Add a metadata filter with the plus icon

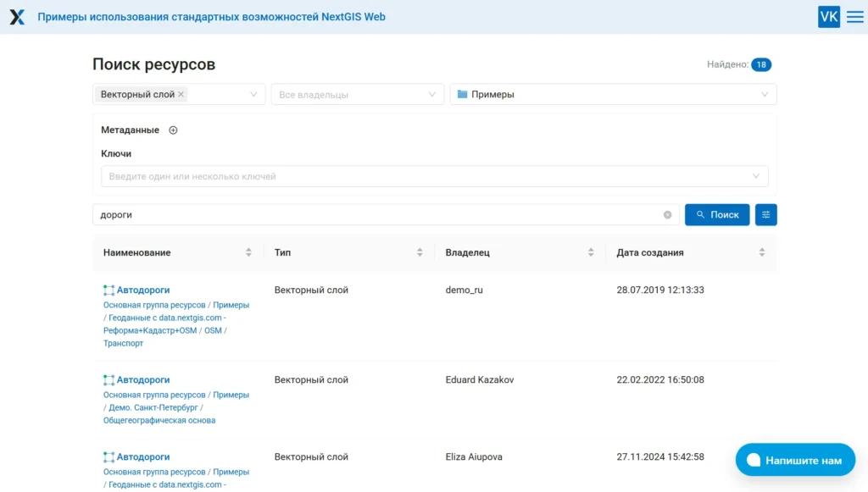point(173,130)
